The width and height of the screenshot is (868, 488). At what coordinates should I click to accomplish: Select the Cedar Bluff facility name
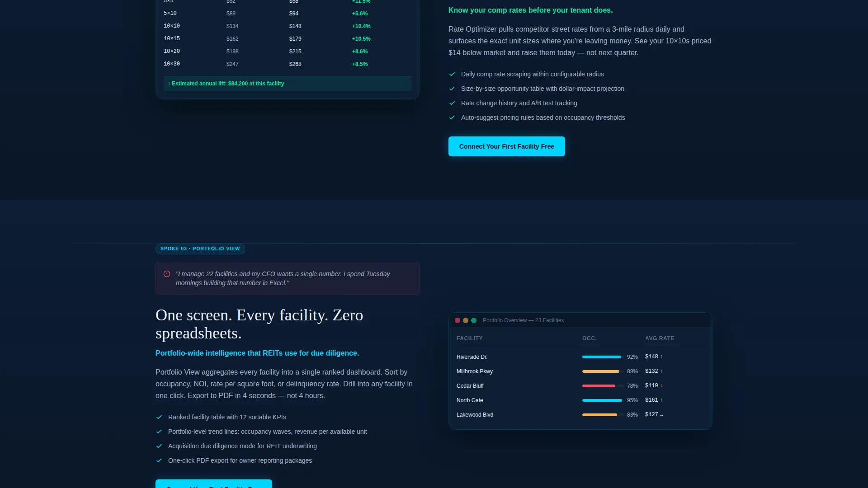point(470,386)
